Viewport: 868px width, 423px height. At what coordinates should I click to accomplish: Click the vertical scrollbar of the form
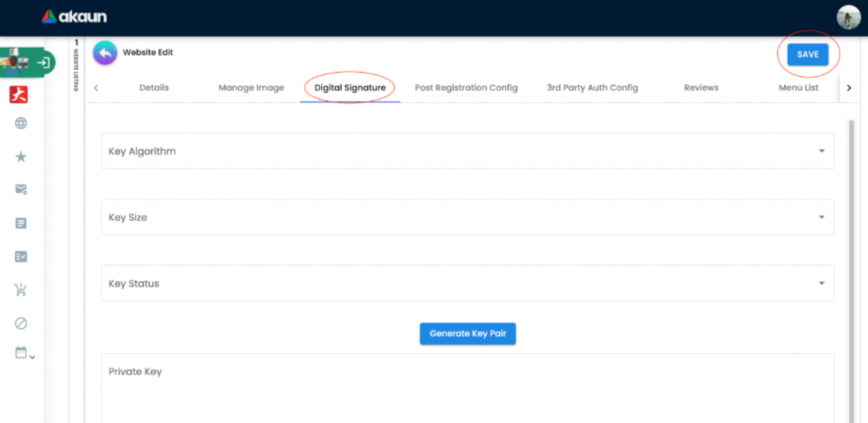tap(851, 271)
